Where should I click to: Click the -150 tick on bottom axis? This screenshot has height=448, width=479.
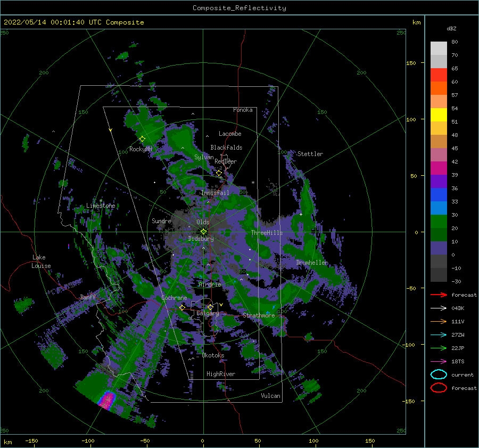(x=31, y=441)
